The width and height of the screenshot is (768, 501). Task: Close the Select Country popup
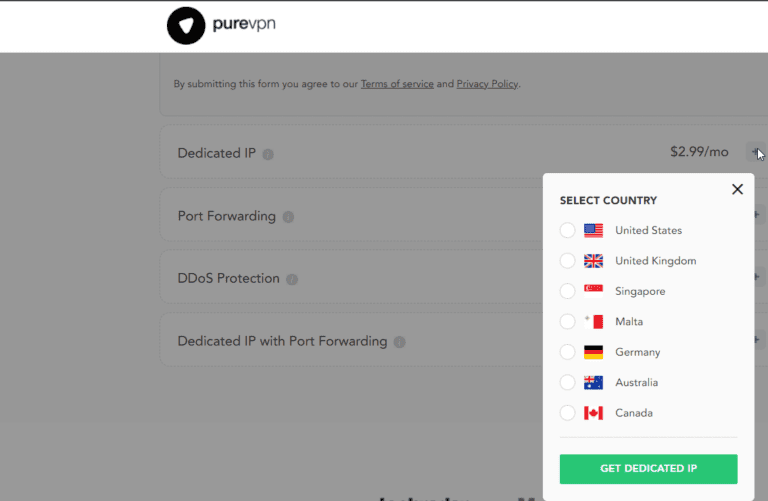click(737, 189)
